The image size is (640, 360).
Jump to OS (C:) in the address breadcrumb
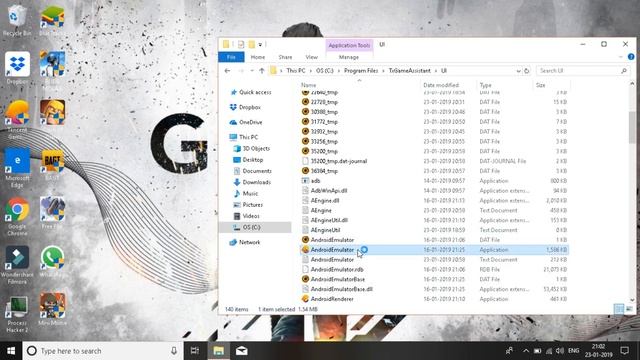tap(325, 71)
